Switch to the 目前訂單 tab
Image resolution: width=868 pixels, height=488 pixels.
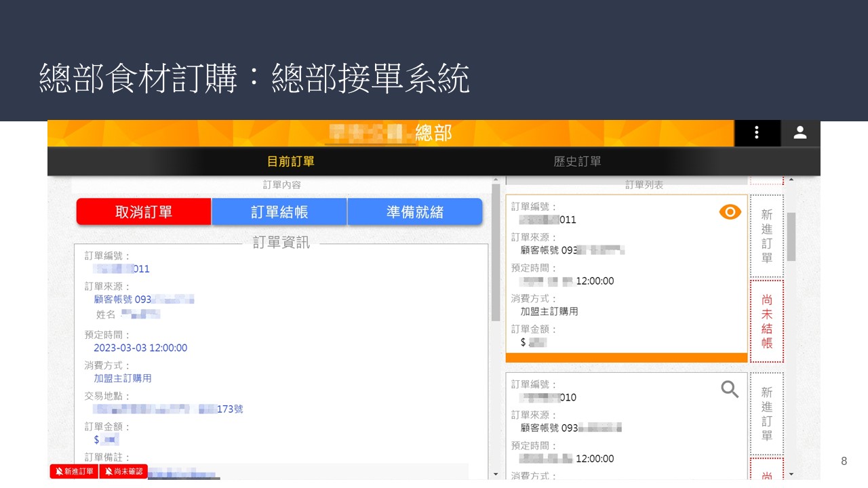[290, 162]
